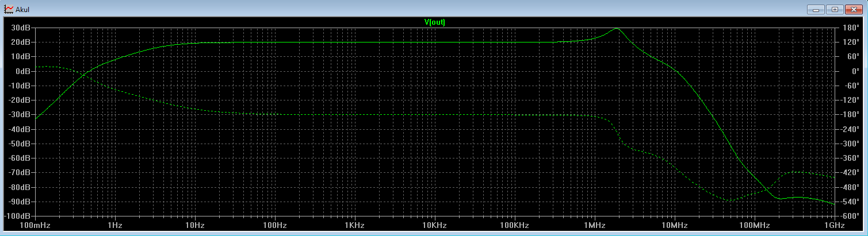Minimize the Akul plot window
The image size is (868, 236).
tap(816, 9)
